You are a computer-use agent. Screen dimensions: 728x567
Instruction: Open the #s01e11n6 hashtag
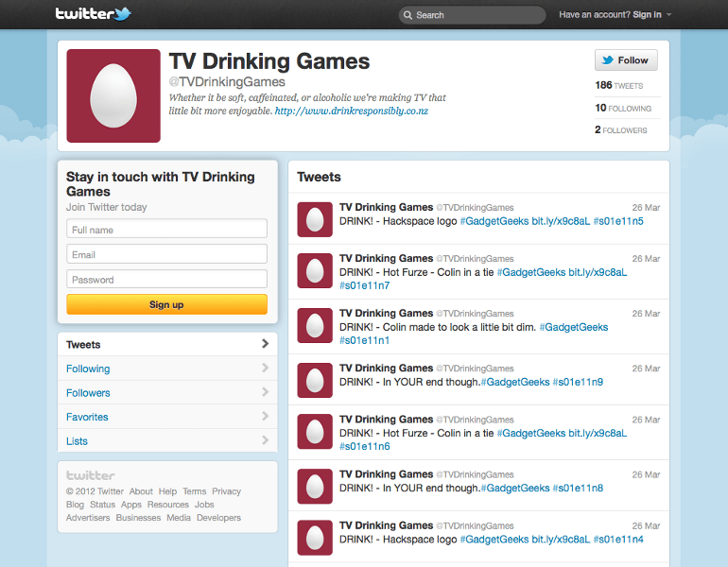click(x=364, y=446)
